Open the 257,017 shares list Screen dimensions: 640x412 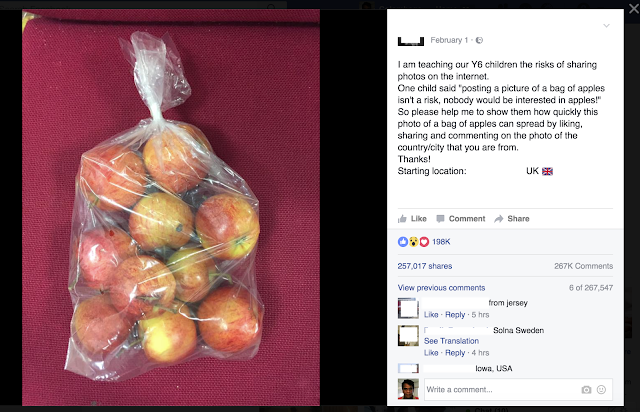(425, 266)
